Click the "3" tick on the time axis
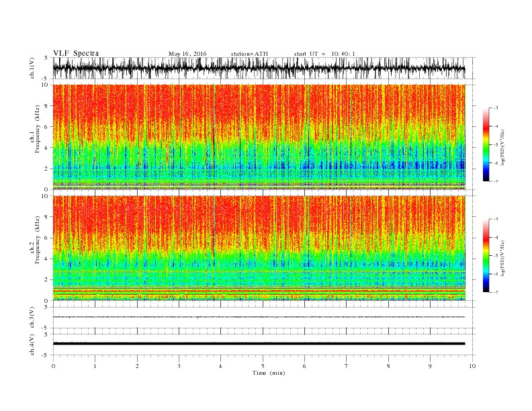This screenshot has height=411, width=532. 179,366
